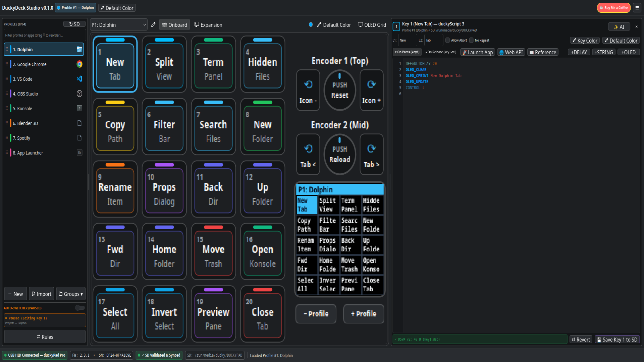Click the pencil rename profile icon
The image size is (644, 362).
pyautogui.click(x=153, y=24)
